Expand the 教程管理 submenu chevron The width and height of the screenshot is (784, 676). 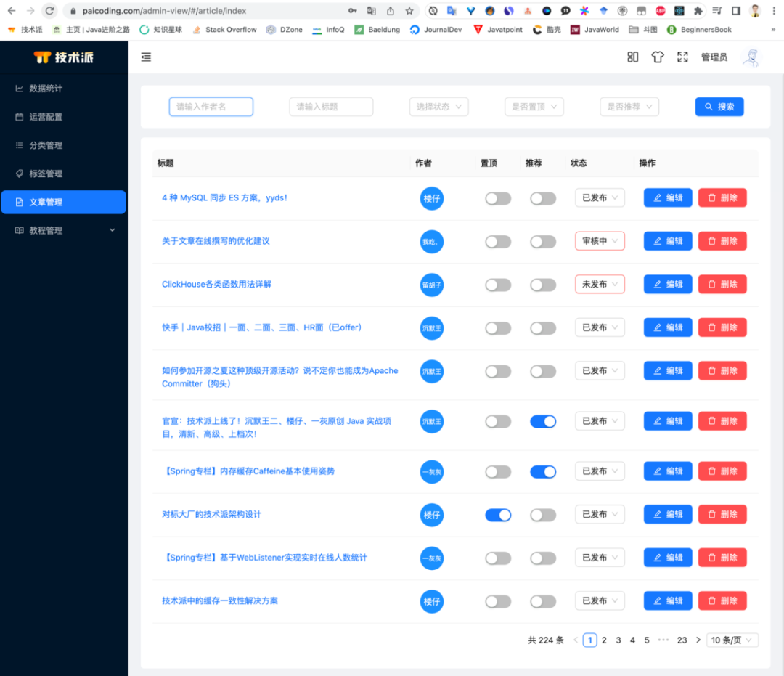(112, 229)
